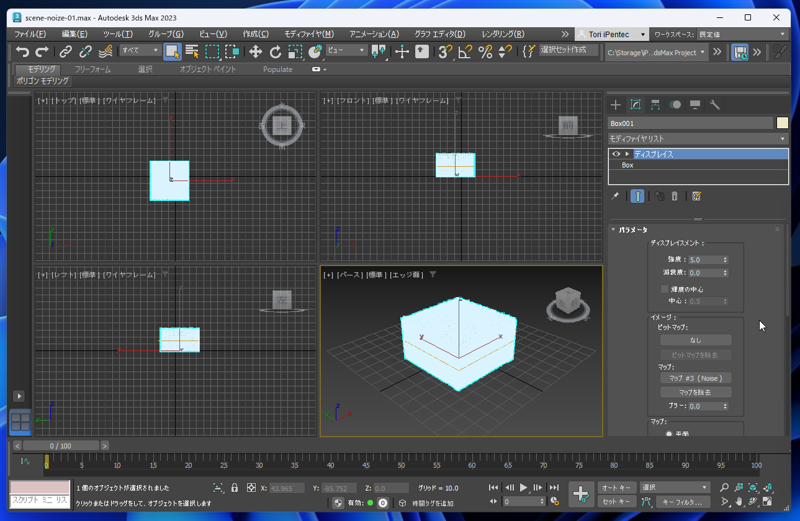
Task: Remove modifier from stack with trash icon
Action: click(674, 196)
